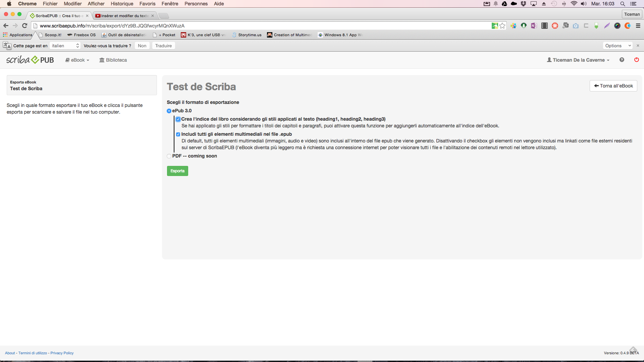
Task: Click the OneNote extension icon
Action: [534, 26]
